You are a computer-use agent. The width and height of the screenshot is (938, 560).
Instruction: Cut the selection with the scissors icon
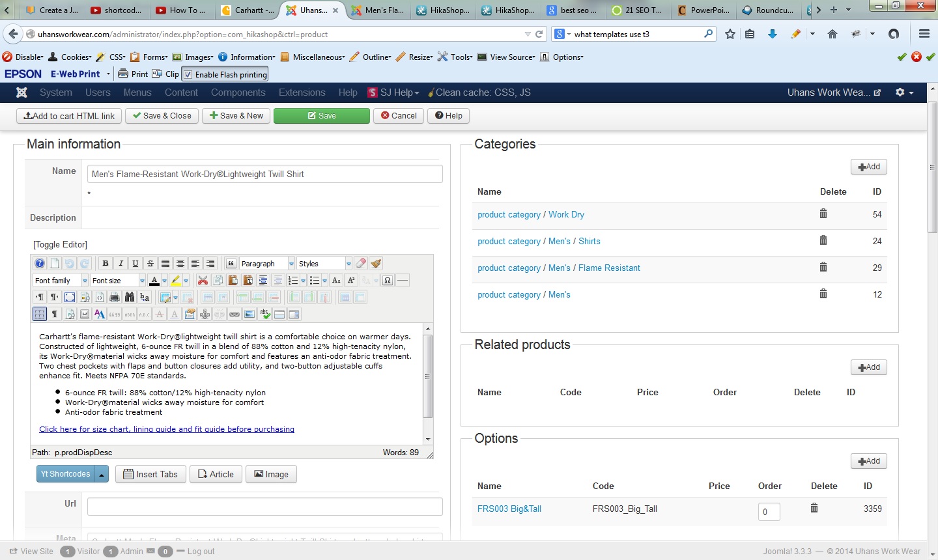tap(203, 281)
